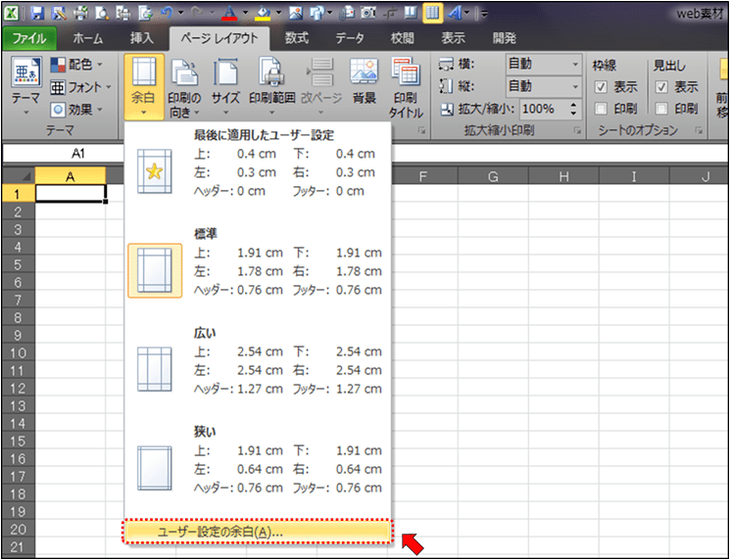Screen dimensions: 730x560
Task: Select column I header
Action: 634,177
